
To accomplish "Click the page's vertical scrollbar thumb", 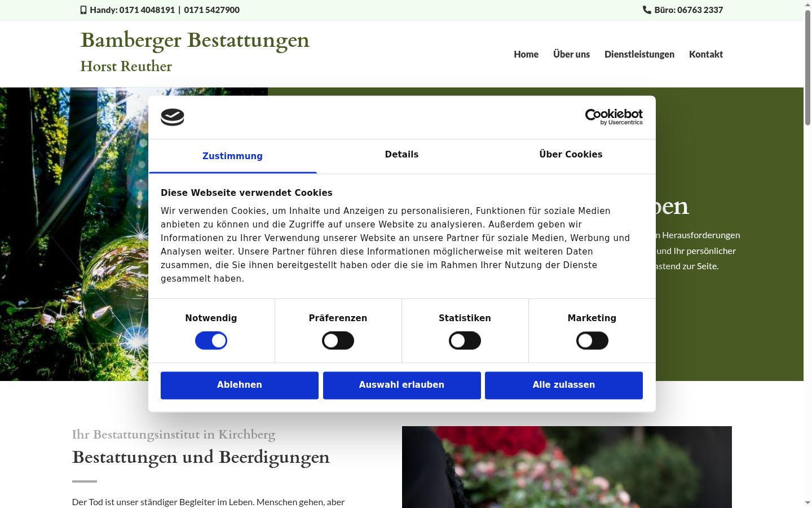I will pos(807,68).
